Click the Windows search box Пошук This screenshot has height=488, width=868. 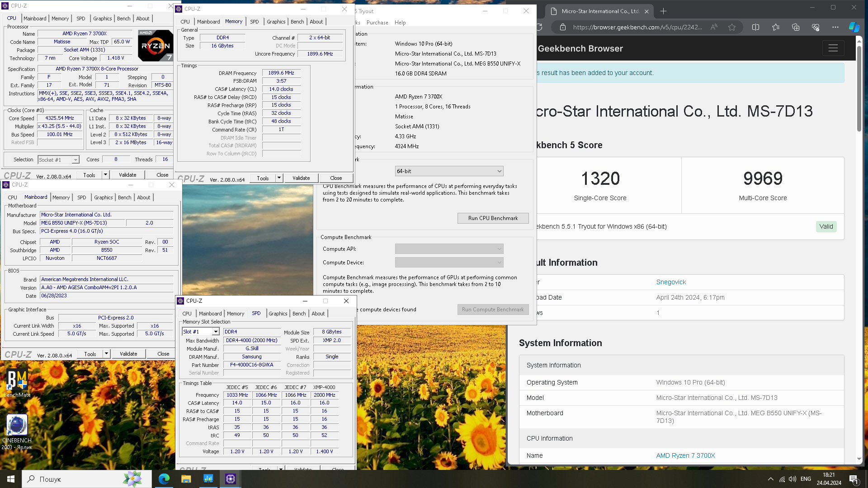click(x=86, y=479)
